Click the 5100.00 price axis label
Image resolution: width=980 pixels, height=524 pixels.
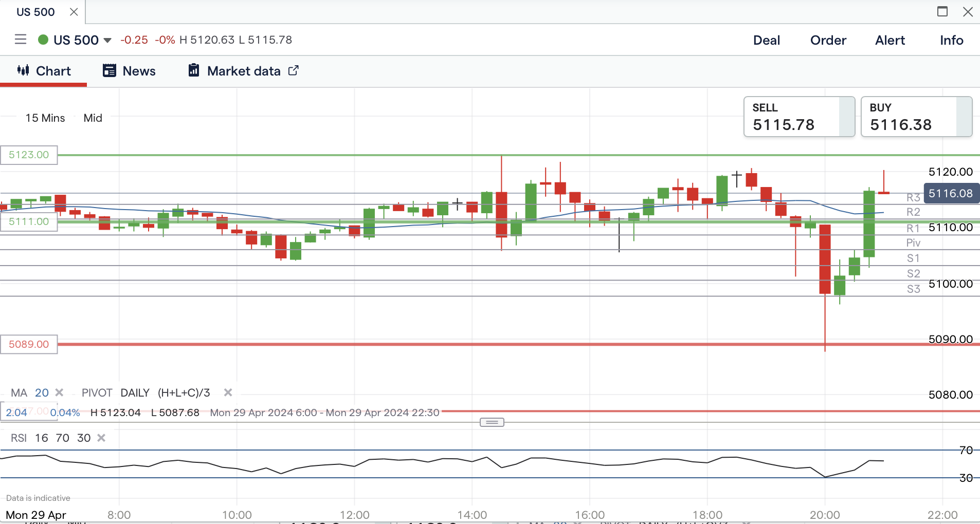tap(951, 284)
